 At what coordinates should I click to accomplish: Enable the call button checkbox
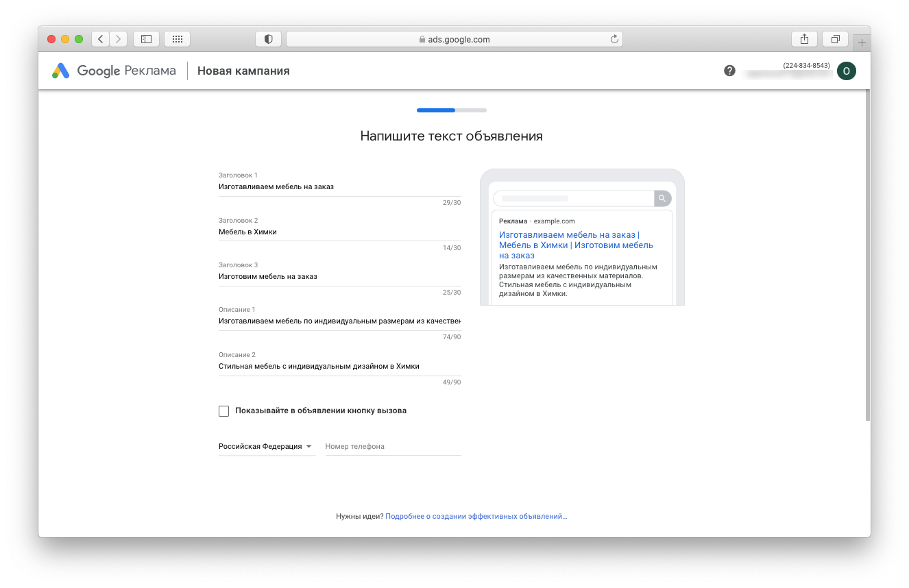coord(223,411)
